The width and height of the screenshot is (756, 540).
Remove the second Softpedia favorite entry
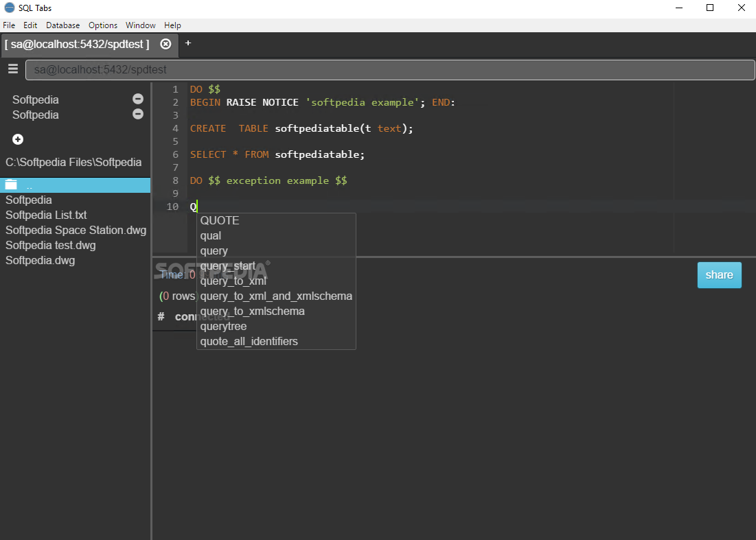click(138, 114)
